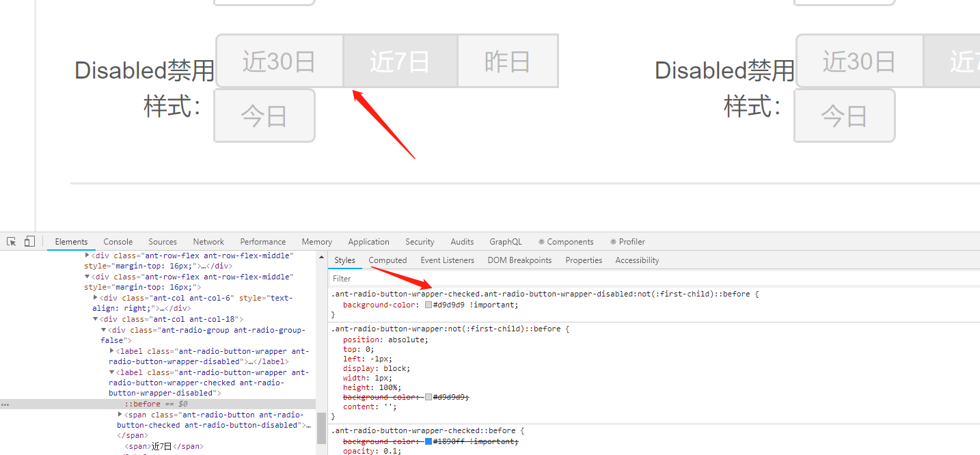Click the height: 100% declaration

coord(372,387)
